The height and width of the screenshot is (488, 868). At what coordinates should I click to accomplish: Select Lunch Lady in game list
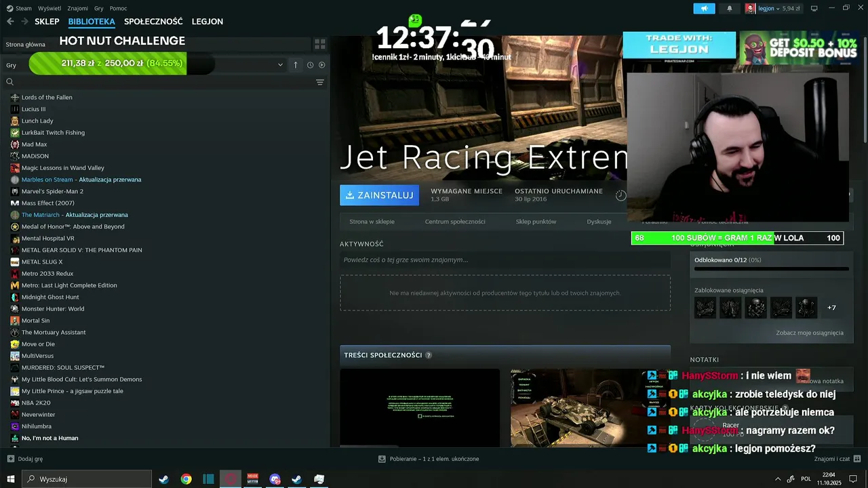point(37,121)
